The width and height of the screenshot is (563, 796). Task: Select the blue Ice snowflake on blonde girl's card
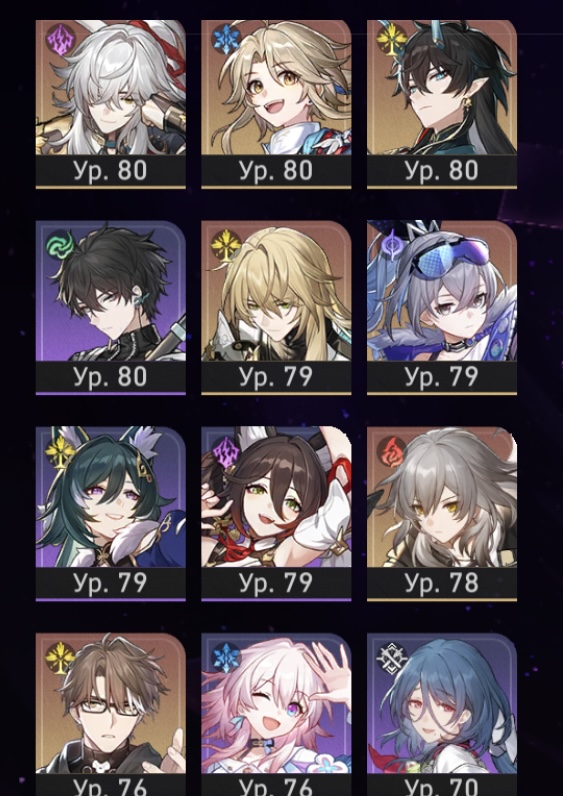[x=226, y=39]
